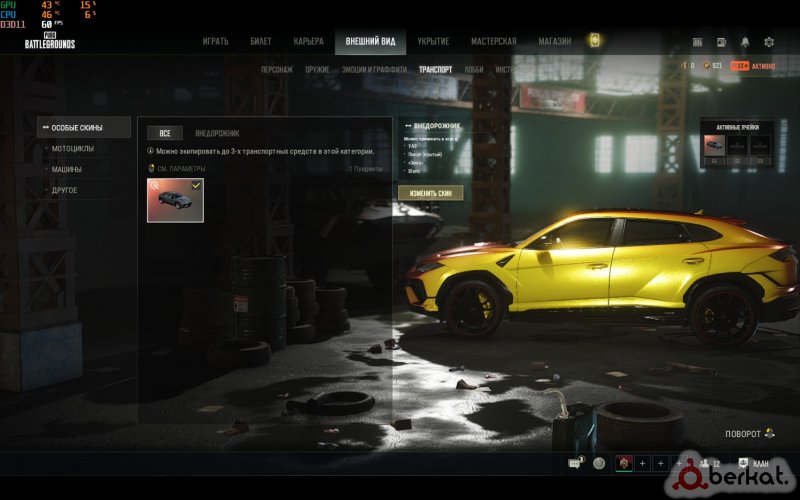Open the notifications bell icon
This screenshot has width=800, height=500.
click(744, 42)
